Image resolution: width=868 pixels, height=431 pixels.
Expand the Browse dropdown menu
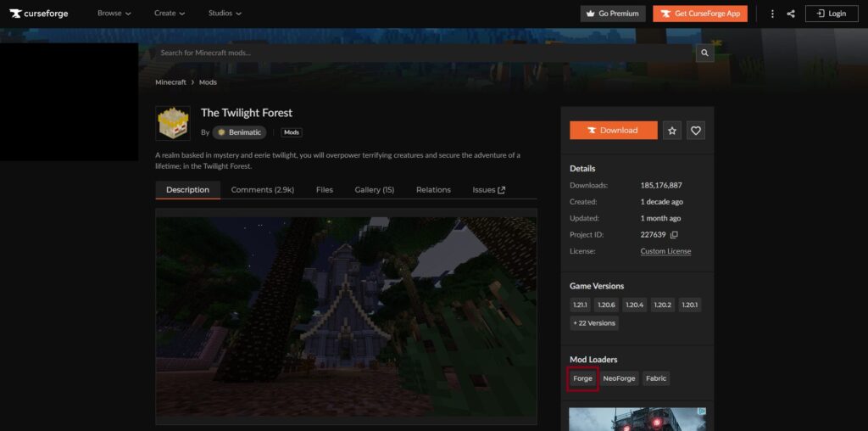click(x=114, y=14)
